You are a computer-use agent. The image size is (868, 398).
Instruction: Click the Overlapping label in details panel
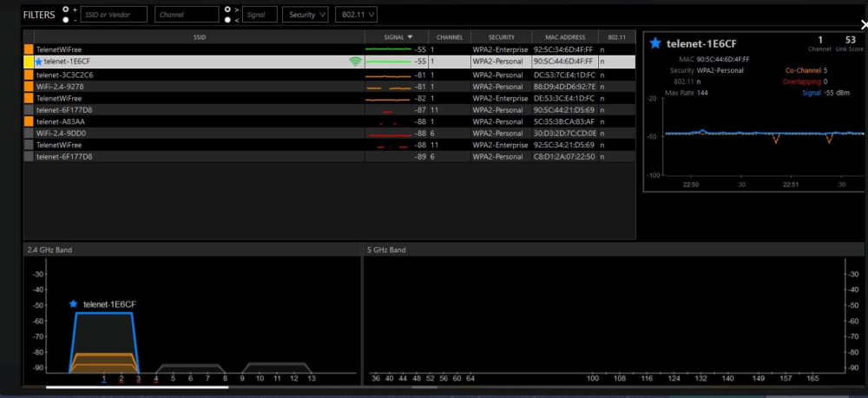801,82
